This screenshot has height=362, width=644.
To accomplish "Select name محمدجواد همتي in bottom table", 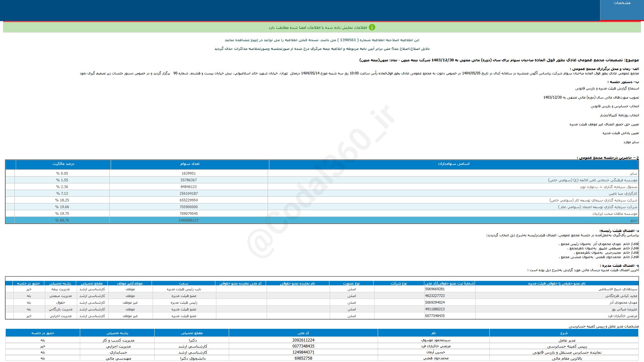I will [436, 359].
